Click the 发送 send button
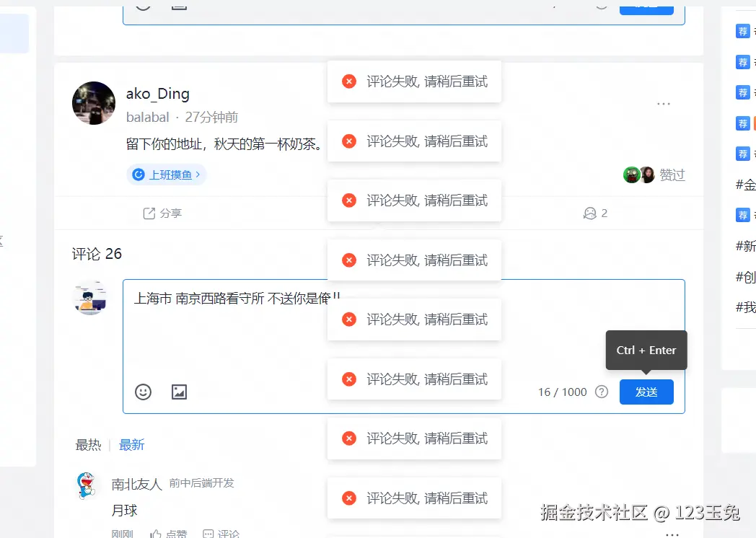Screen dimensions: 756x538 pos(646,392)
